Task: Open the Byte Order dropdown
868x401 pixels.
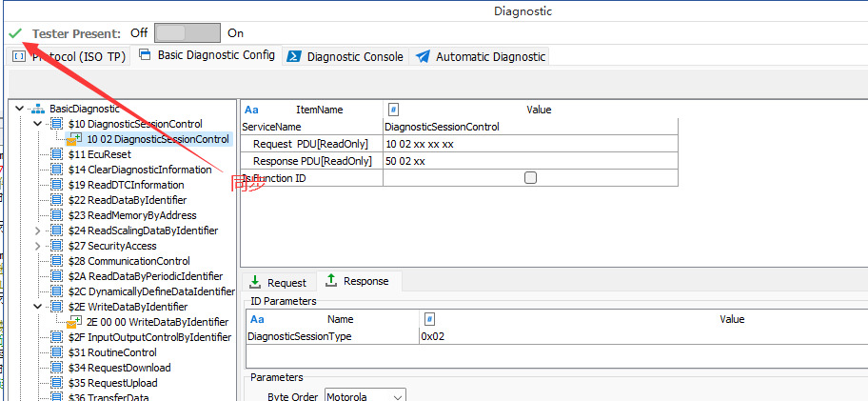Action: pyautogui.click(x=365, y=395)
